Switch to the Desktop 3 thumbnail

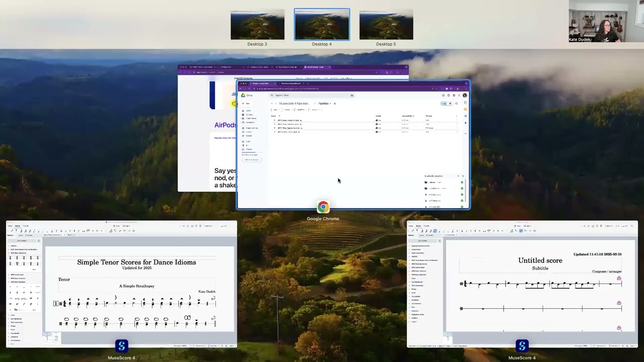(x=257, y=25)
